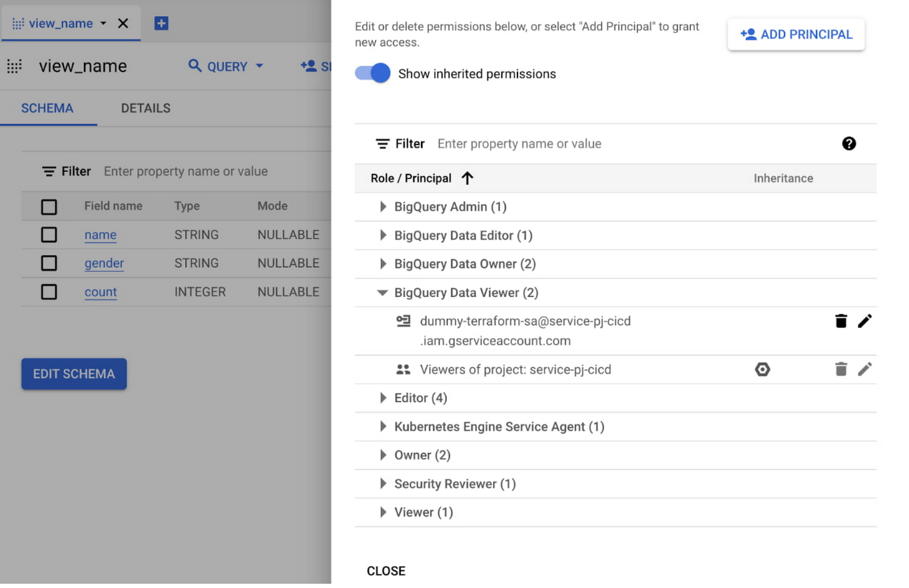Expand the Editor (4) role
Viewport: 909px width, 588px height.
382,398
